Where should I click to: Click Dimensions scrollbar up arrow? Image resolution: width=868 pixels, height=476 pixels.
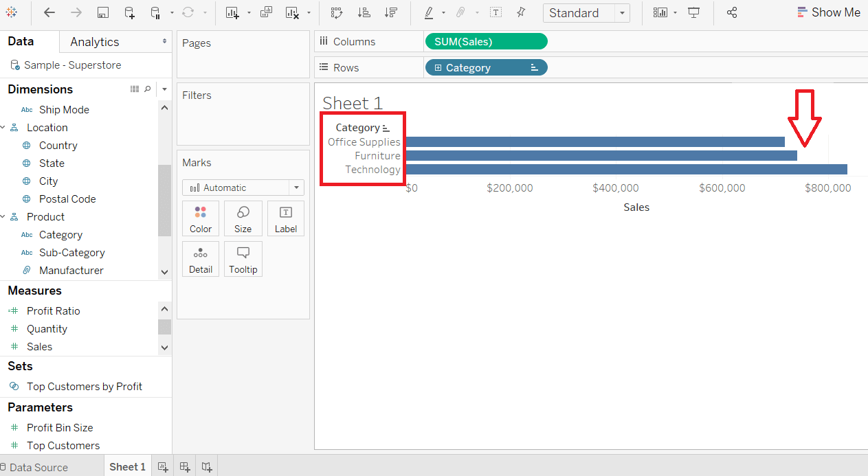[164, 107]
